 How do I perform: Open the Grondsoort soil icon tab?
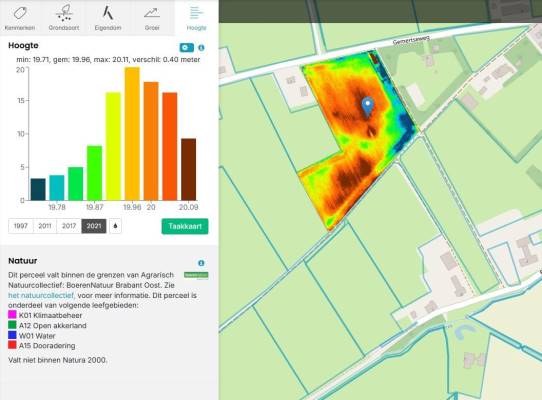(x=64, y=18)
